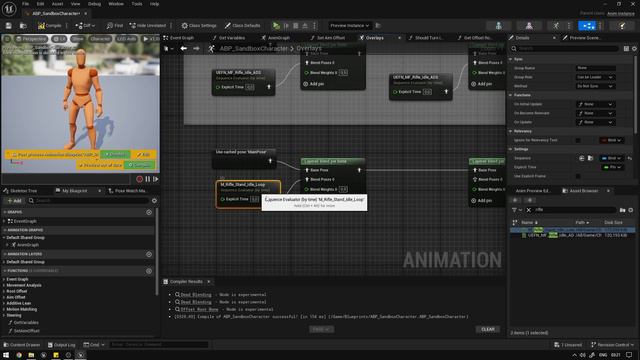Open the Content Drawer
Image resolution: width=640 pixels, height=360 pixels.
[x=21, y=344]
